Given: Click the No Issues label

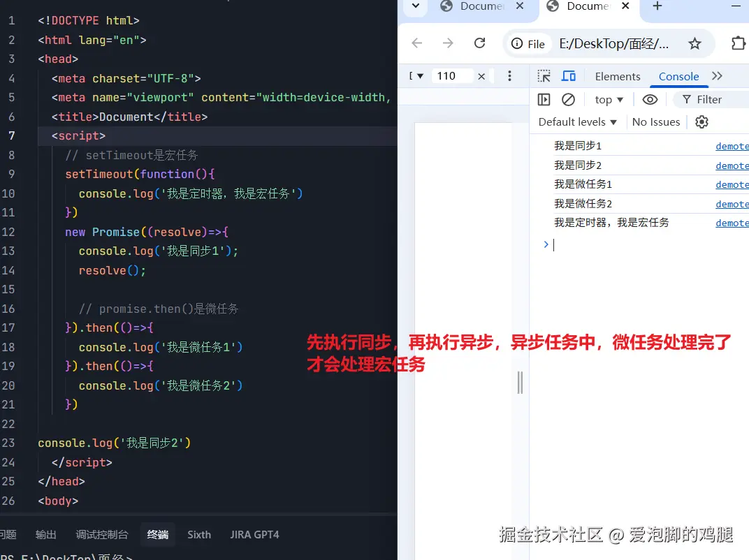Looking at the screenshot, I should [656, 121].
